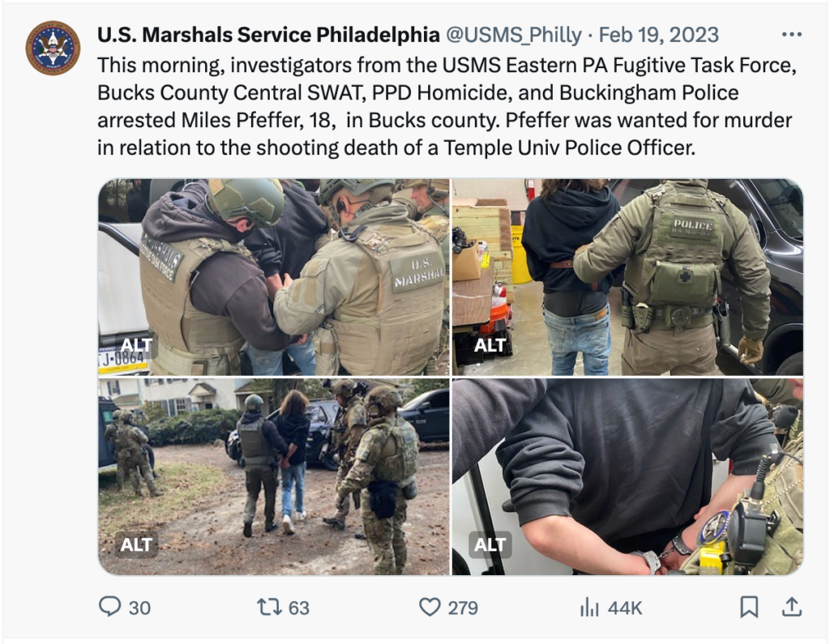Viewport: 830px width, 644px height.
Task: Open the photo showing POLICE vest from behind
Action: [627, 277]
